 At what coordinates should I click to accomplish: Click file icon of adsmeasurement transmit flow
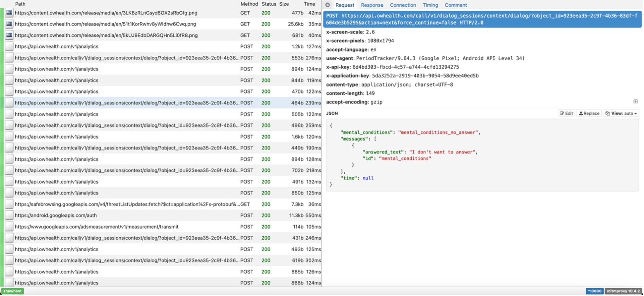[9, 227]
